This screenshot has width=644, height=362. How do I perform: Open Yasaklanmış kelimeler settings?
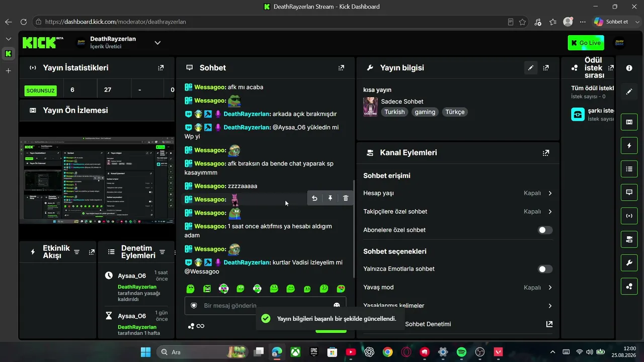458,306
